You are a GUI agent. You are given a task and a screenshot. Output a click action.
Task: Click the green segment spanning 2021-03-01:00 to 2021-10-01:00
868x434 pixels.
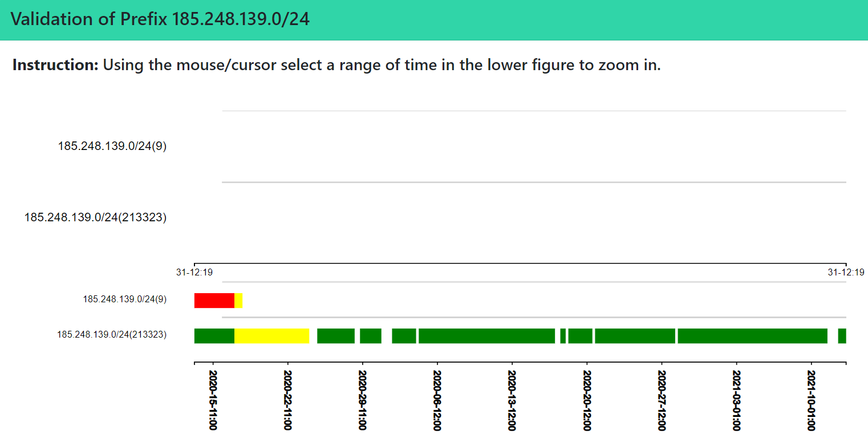pyautogui.click(x=752, y=336)
